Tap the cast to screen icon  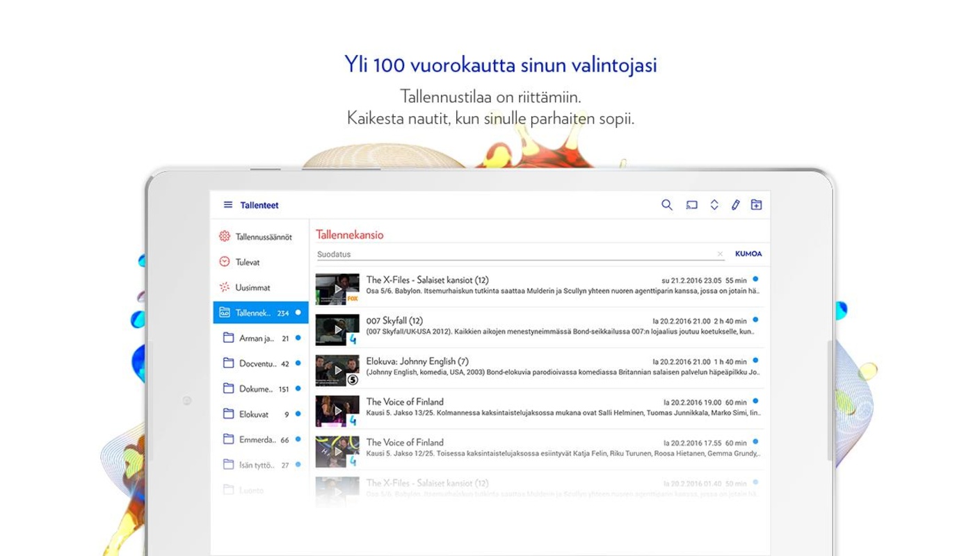pos(691,205)
